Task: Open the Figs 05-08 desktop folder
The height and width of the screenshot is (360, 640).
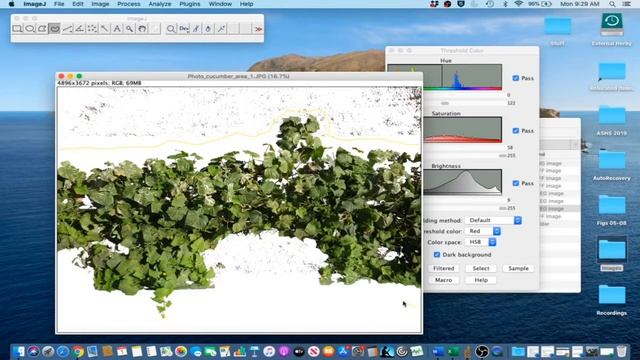Action: [611, 210]
